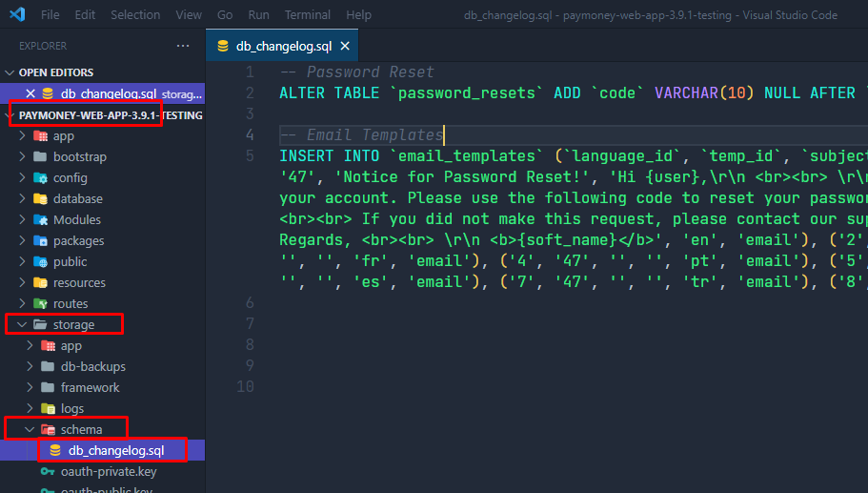Click the oauth-private.key file icon
This screenshot has height=493, width=868.
click(x=48, y=471)
